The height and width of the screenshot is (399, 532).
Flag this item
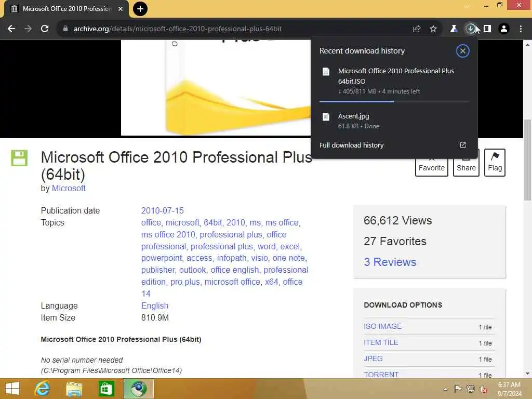(x=495, y=163)
